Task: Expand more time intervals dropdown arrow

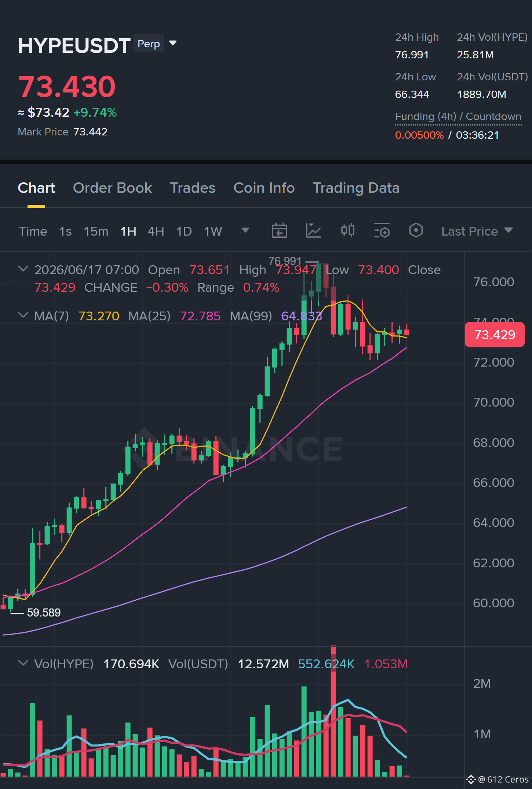Action: point(245,230)
